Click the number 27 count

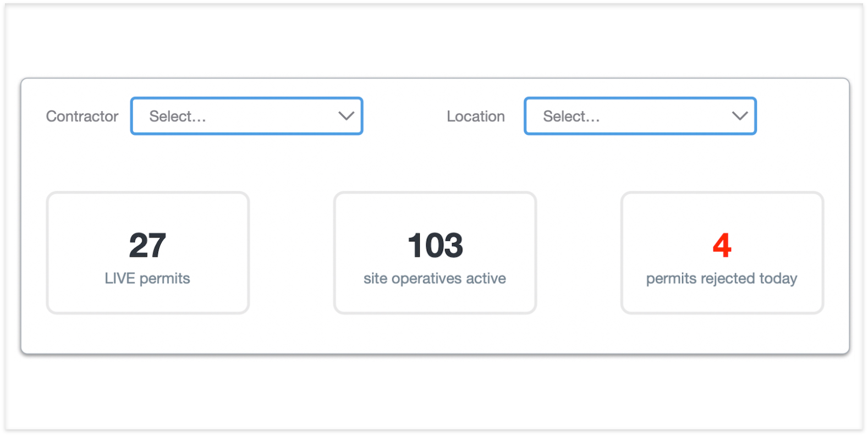tap(147, 245)
